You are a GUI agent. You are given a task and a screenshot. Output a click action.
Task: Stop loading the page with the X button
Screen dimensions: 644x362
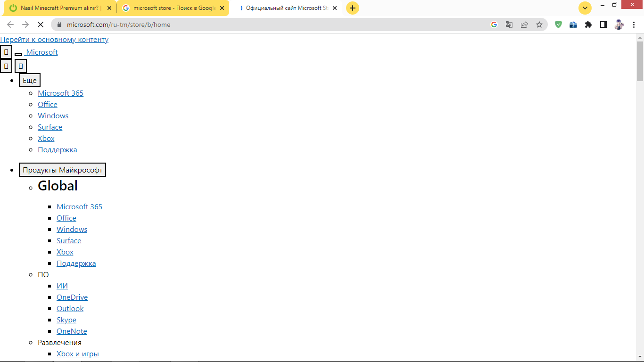click(41, 25)
